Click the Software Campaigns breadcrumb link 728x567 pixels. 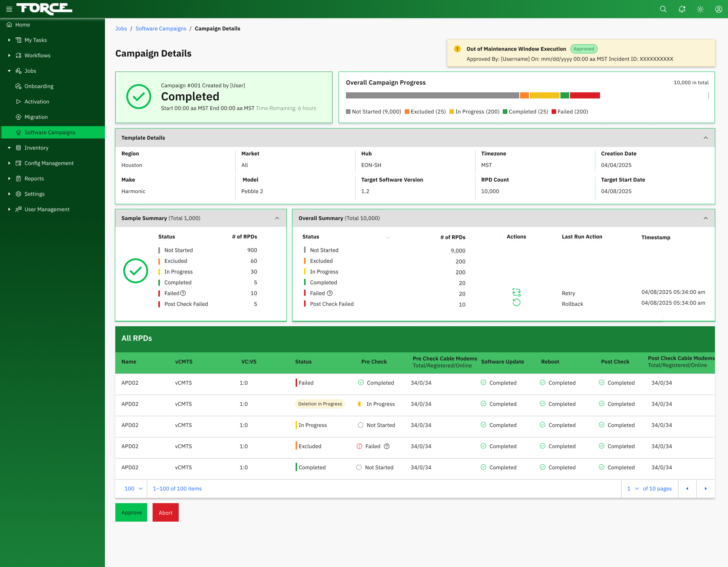pos(161,28)
